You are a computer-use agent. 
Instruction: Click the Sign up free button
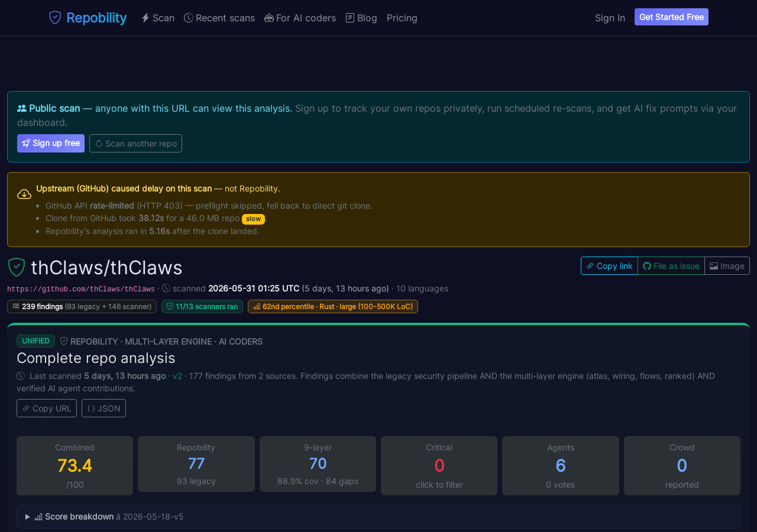(51, 143)
